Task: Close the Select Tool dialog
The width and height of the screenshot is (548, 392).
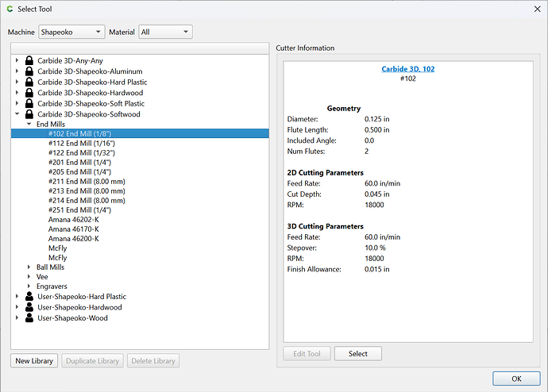Action: [537, 9]
